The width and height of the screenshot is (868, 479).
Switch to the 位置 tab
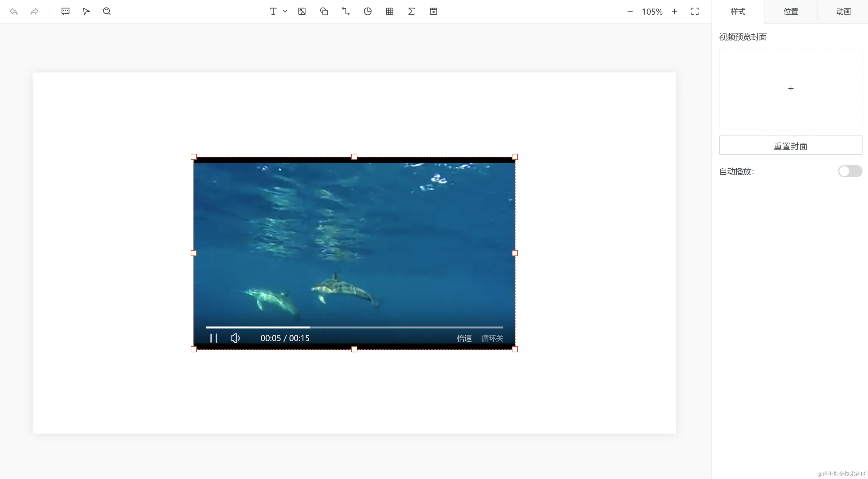click(x=791, y=12)
